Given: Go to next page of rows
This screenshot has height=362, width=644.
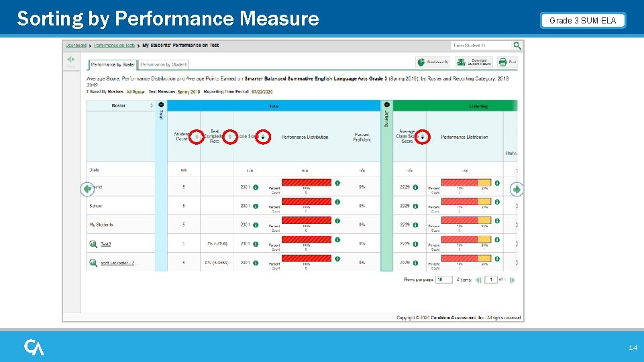Looking at the screenshot, I should click(x=512, y=280).
